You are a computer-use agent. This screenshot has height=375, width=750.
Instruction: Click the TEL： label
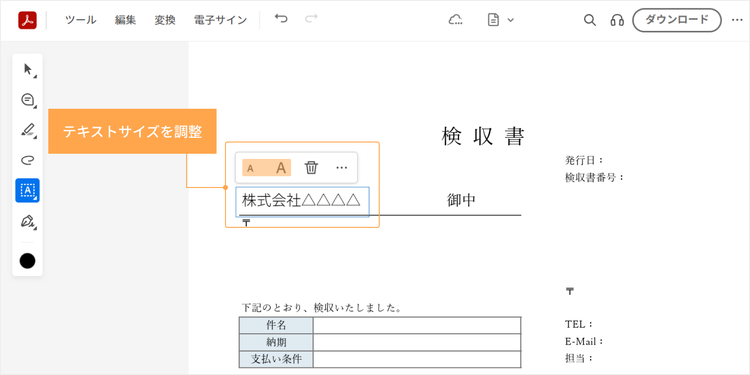click(x=579, y=324)
